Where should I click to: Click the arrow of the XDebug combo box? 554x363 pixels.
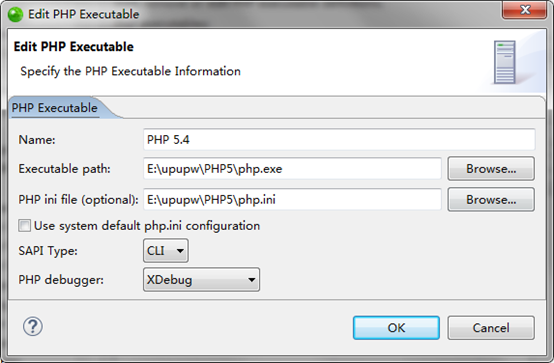coord(252,280)
